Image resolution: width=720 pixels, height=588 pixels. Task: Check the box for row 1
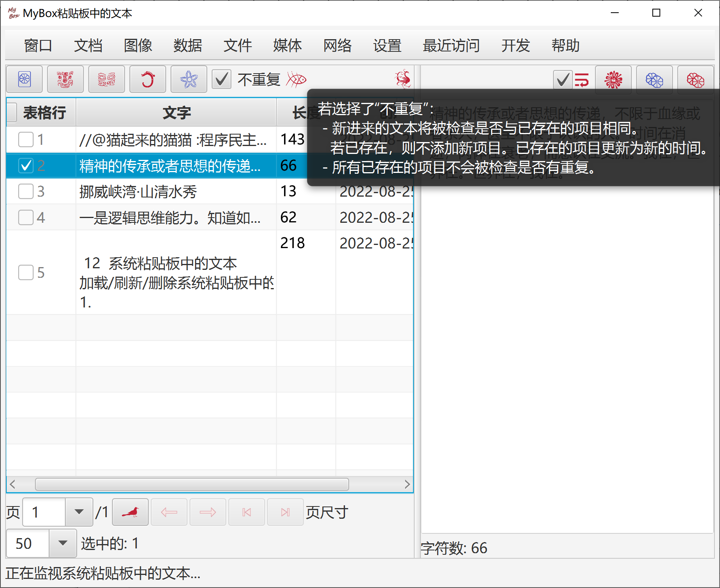(26, 139)
